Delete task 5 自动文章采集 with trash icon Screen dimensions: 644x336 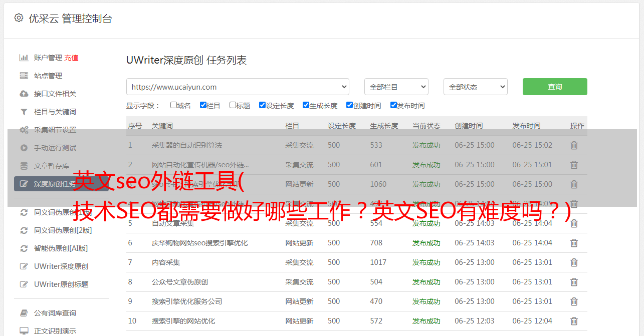(574, 223)
